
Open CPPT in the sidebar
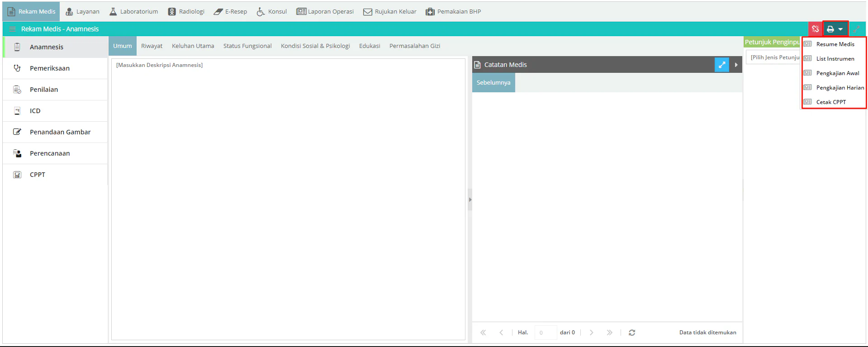coord(55,175)
